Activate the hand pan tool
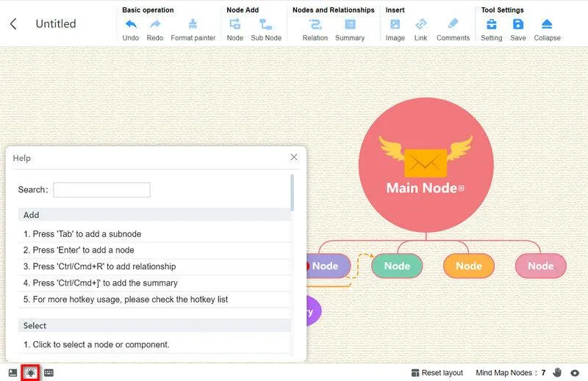Screen dimensions: 588x381 click(x=557, y=373)
